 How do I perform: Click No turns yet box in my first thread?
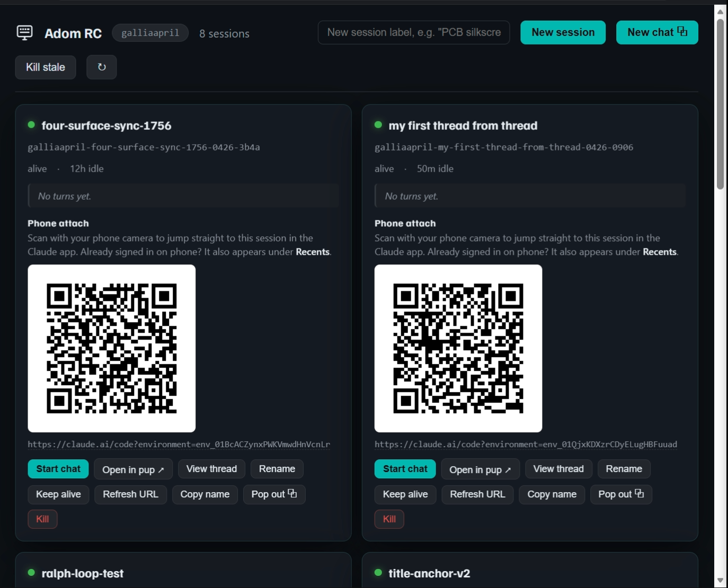(x=530, y=196)
